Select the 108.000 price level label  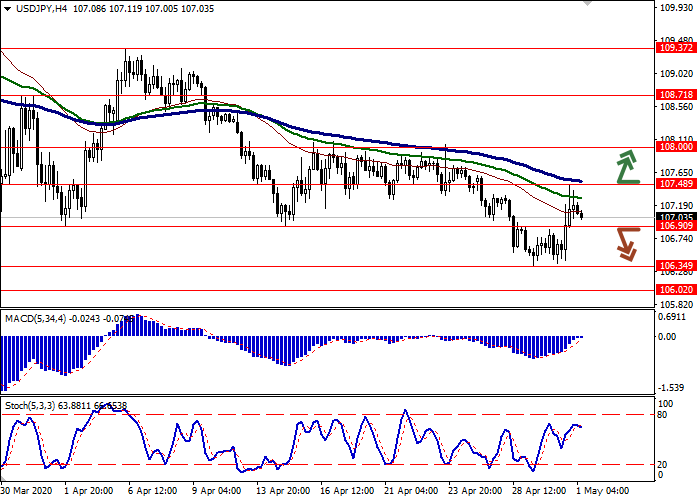(676, 147)
